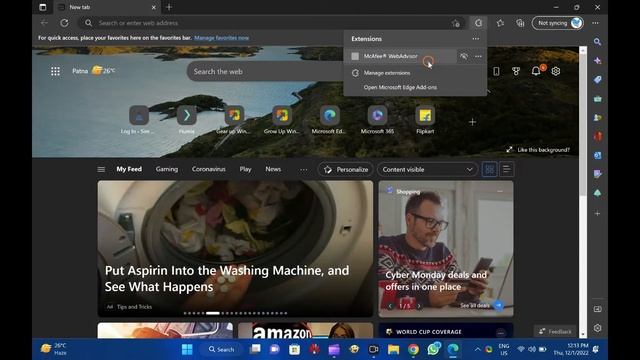Click taskbar Search box

[221, 349]
